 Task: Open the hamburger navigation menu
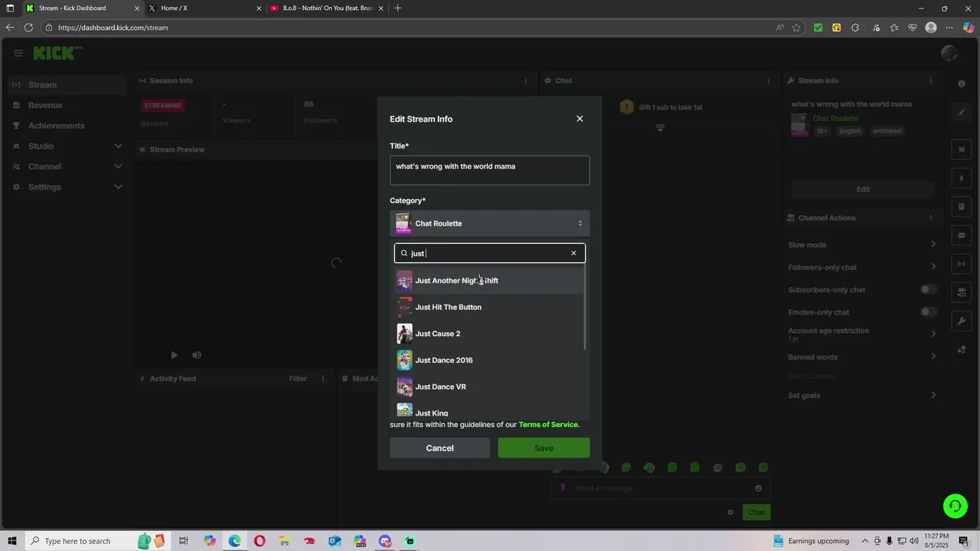coord(18,53)
